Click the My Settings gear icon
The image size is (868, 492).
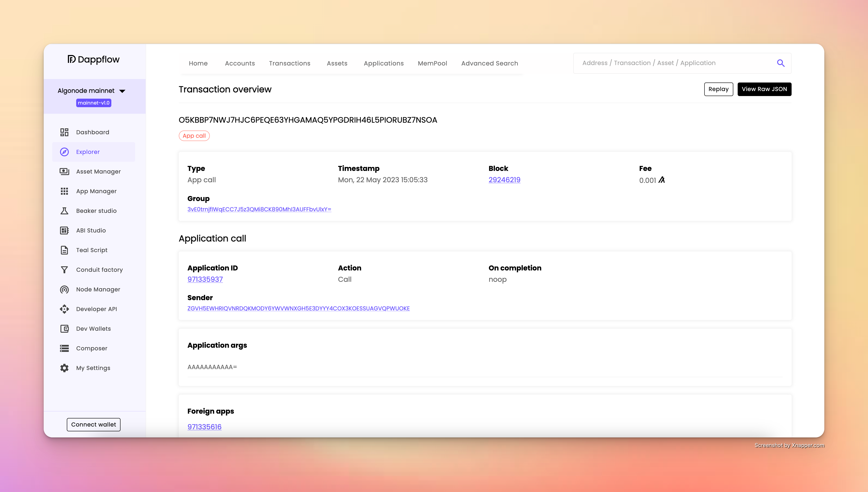coord(64,368)
